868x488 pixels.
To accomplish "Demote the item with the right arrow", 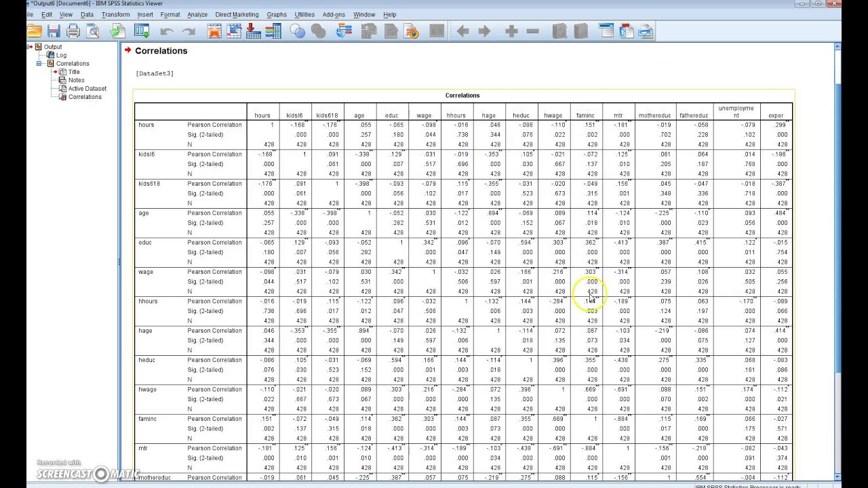I will pyautogui.click(x=484, y=31).
